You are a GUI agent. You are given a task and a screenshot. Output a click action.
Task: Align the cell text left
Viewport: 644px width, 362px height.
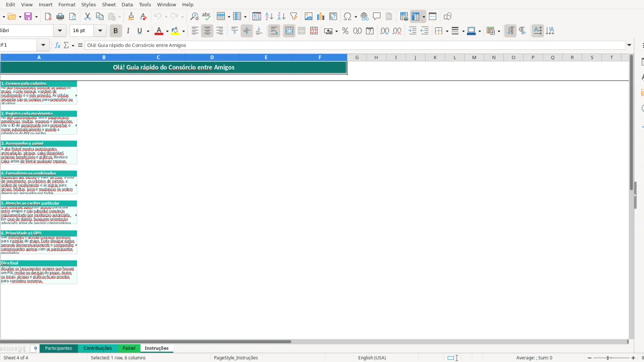[195, 31]
